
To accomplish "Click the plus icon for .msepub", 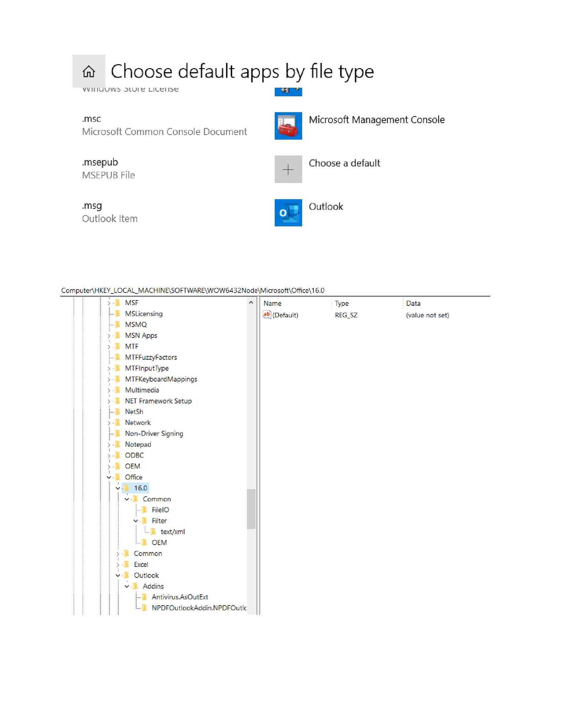I will pos(288,169).
